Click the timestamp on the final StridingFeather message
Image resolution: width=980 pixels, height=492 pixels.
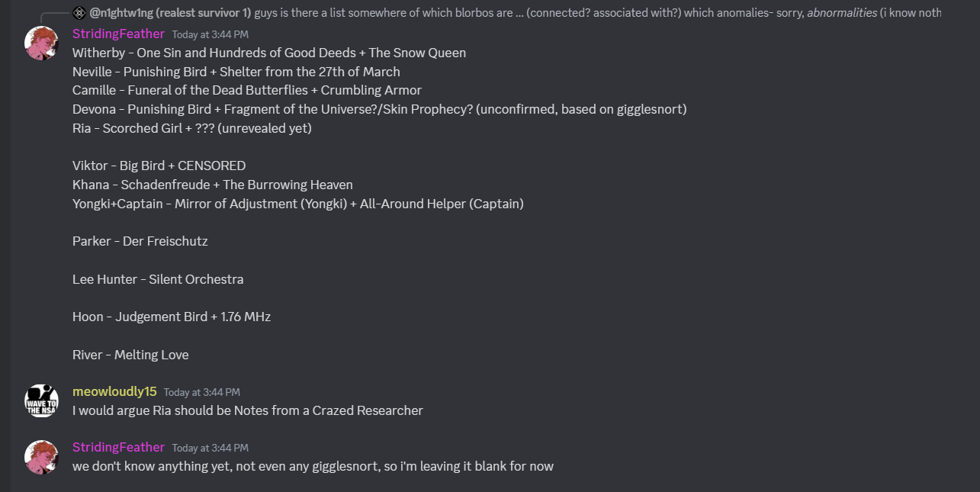pos(210,448)
